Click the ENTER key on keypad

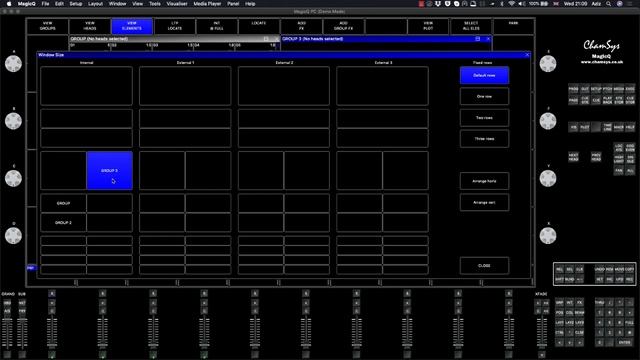(624, 342)
